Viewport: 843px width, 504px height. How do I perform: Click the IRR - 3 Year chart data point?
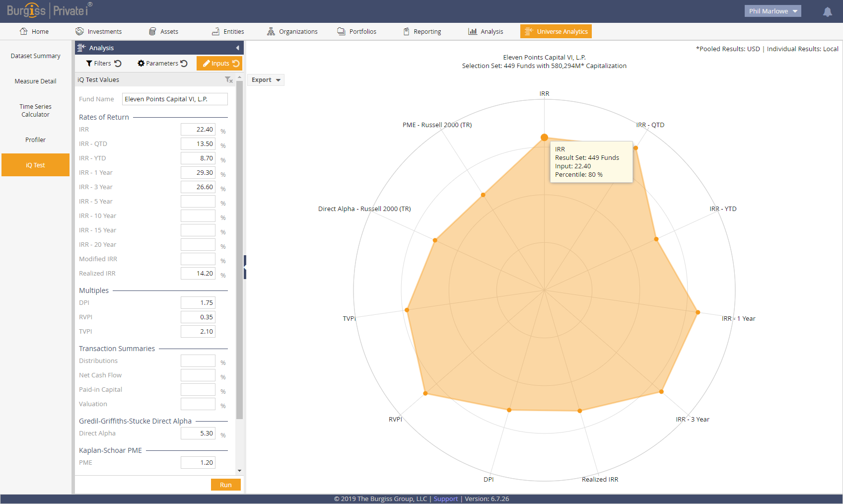click(661, 392)
